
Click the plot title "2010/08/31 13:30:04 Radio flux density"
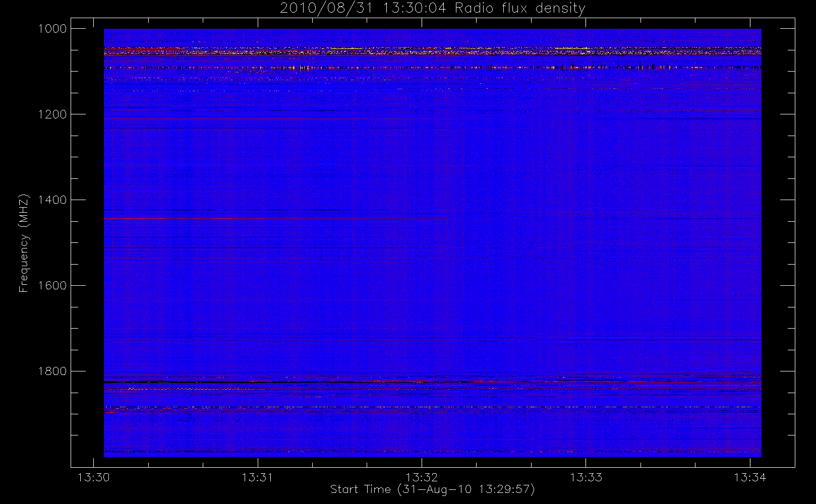tap(432, 9)
